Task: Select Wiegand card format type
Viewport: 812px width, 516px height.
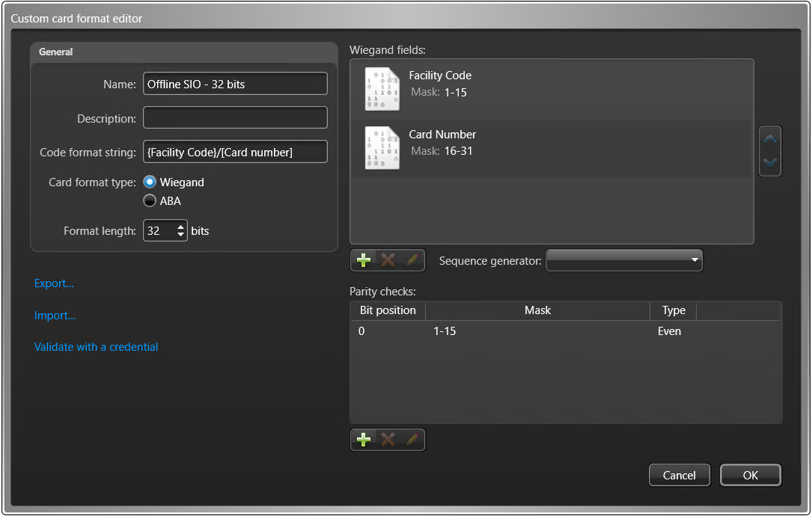Action: point(150,182)
